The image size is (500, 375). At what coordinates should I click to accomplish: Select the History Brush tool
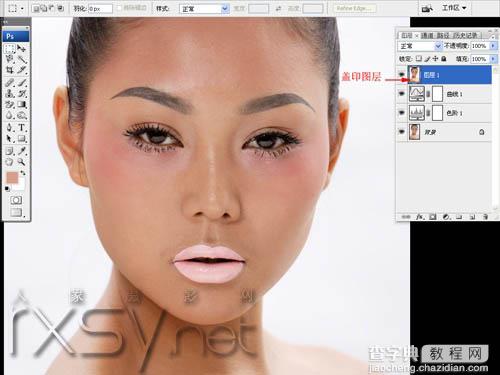click(x=22, y=93)
